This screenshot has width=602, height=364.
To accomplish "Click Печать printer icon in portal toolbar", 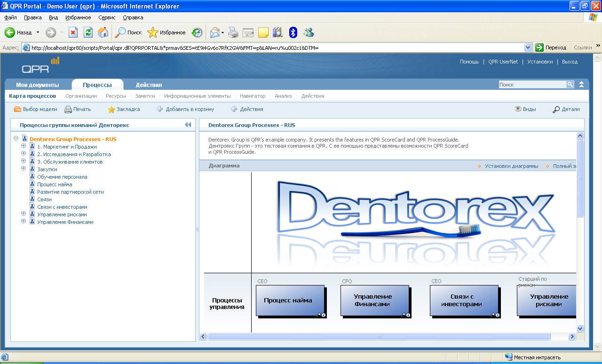I will click(x=68, y=109).
